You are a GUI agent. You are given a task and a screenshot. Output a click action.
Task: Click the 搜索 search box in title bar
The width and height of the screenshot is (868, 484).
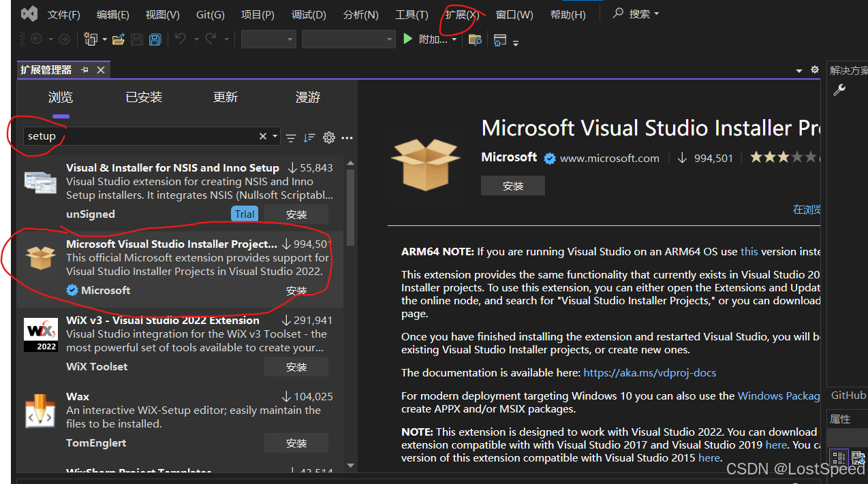[636, 14]
